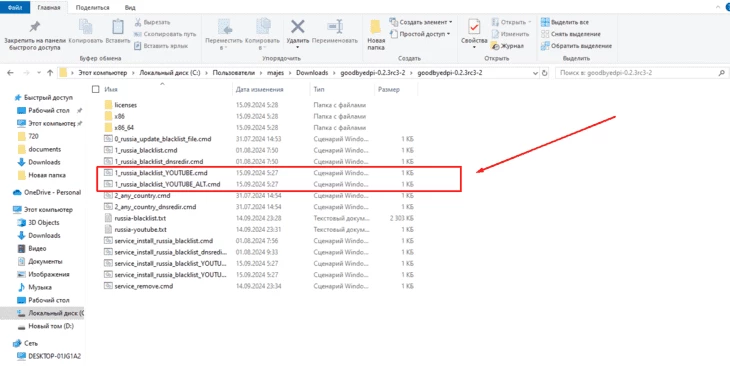Viewport: 730px width, 366px height.
Task: Open the Простой доступ dropdown
Action: 420,34
